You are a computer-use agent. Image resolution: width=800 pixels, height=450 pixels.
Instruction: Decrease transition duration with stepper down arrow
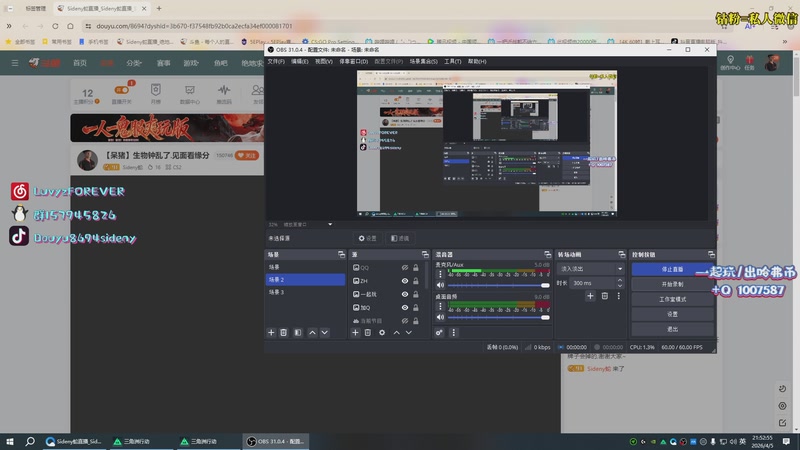[620, 286]
